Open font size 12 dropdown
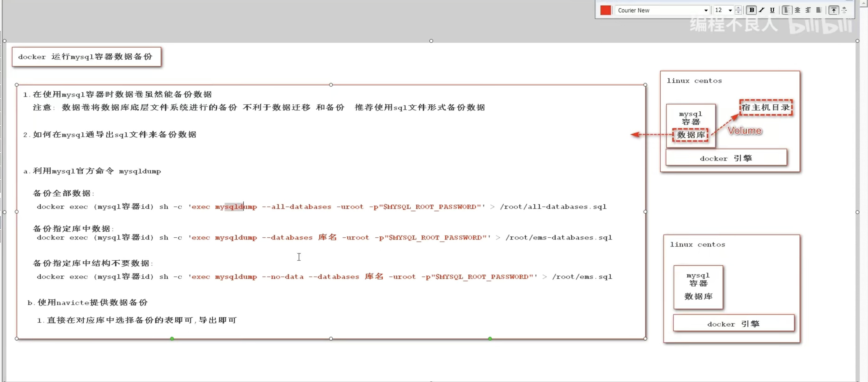Image resolution: width=868 pixels, height=382 pixels. coord(730,11)
